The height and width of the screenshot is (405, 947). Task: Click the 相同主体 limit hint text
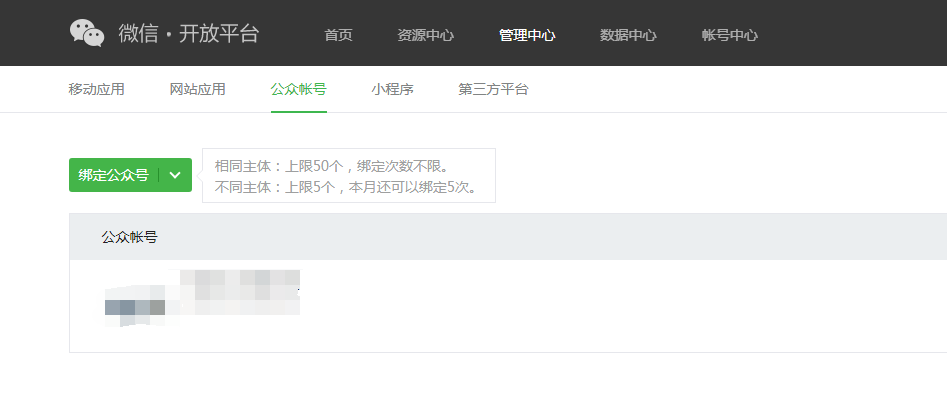point(333,166)
